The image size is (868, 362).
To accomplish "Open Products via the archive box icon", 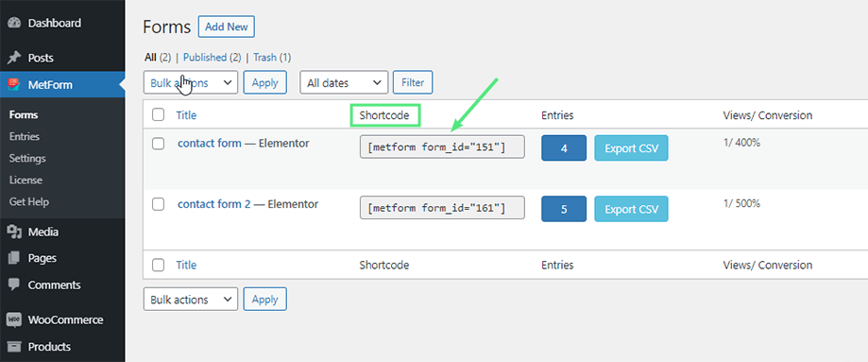I will pos(14,347).
